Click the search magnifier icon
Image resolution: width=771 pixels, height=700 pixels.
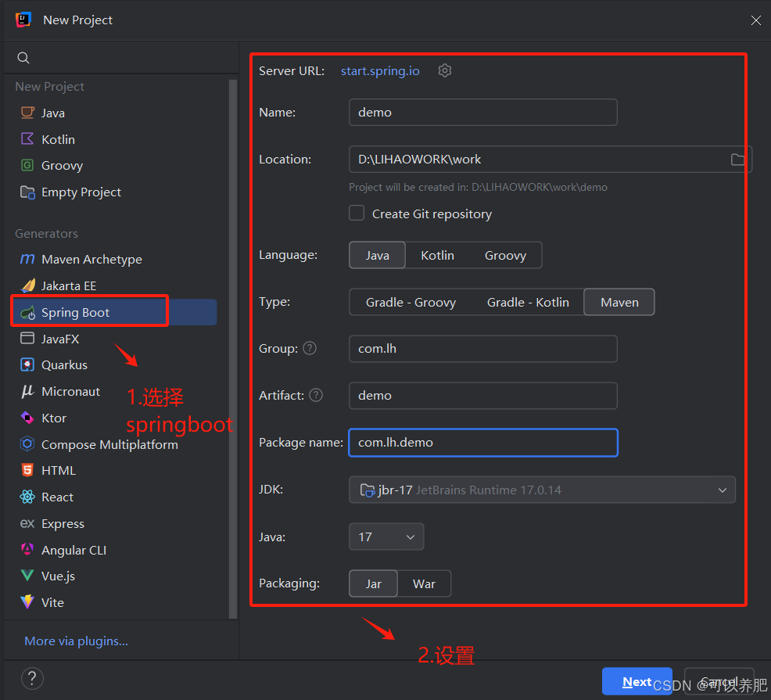23,58
